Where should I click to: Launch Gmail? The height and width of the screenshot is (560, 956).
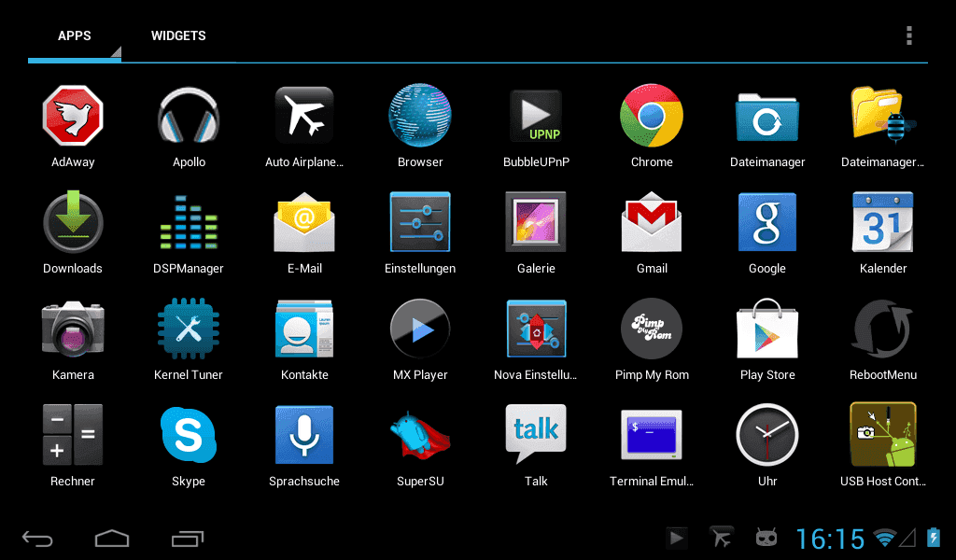(x=652, y=222)
